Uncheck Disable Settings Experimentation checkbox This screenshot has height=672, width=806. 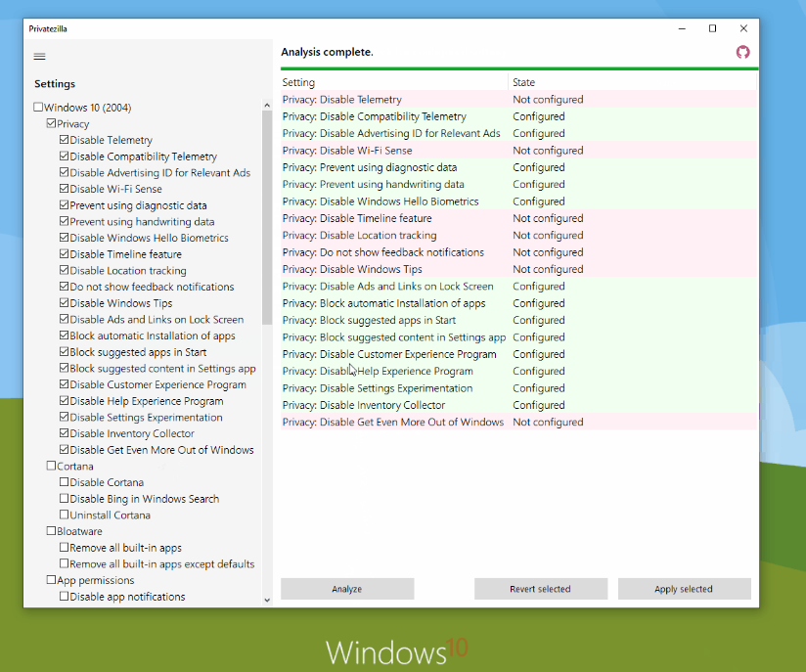(x=64, y=417)
